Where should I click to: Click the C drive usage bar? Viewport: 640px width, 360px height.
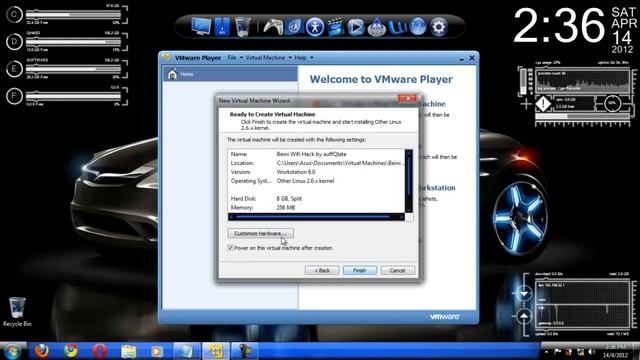point(73,15)
